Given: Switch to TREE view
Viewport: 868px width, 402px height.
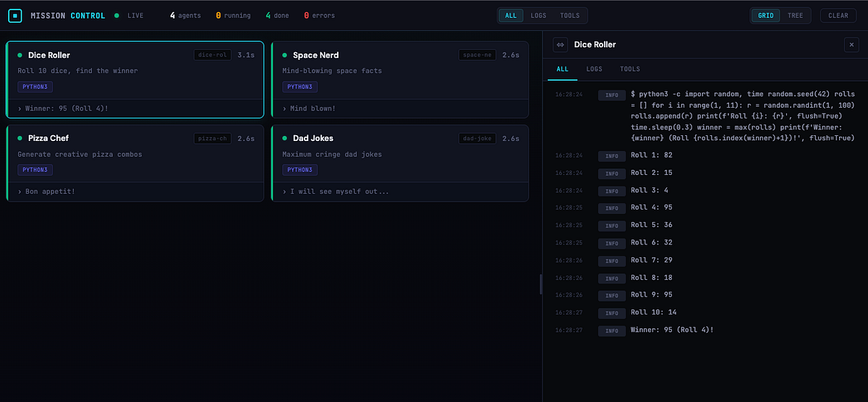Looking at the screenshot, I should click(x=795, y=15).
